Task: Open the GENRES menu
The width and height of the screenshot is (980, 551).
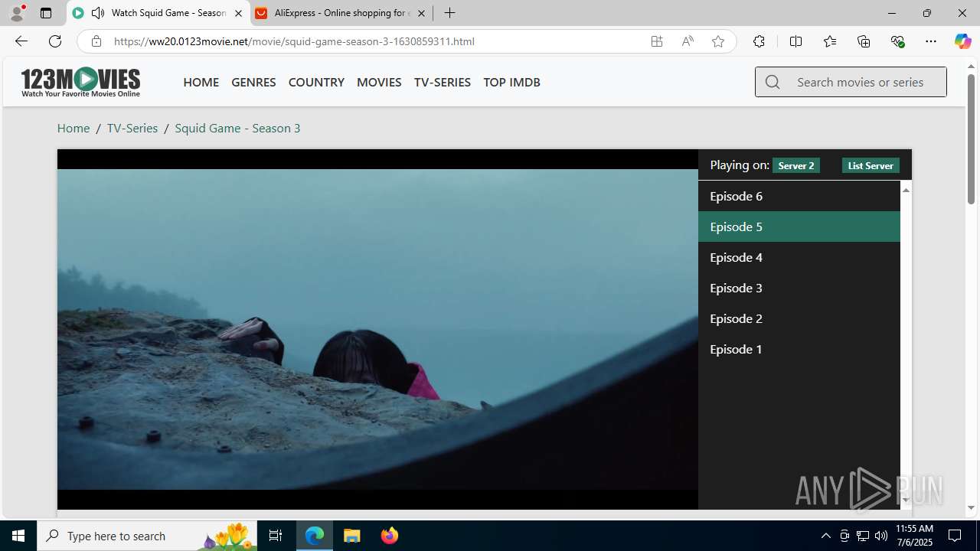Action: coord(253,82)
